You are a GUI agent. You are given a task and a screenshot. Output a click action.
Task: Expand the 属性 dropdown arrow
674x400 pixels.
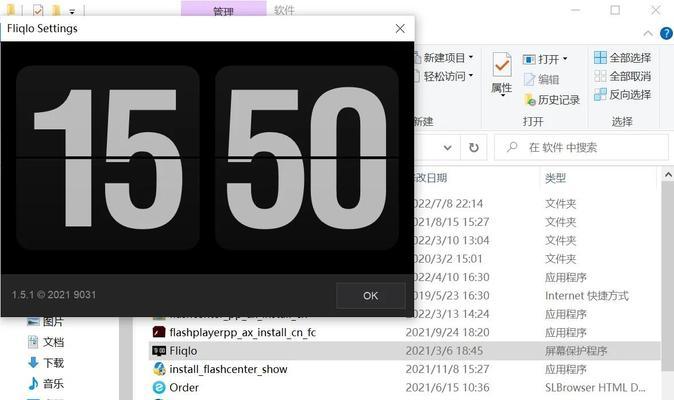click(502, 95)
